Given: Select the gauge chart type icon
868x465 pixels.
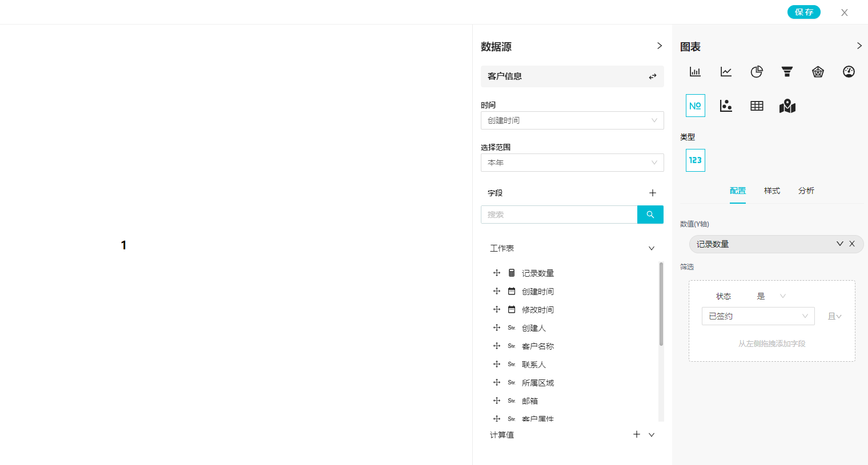Looking at the screenshot, I should click(849, 72).
